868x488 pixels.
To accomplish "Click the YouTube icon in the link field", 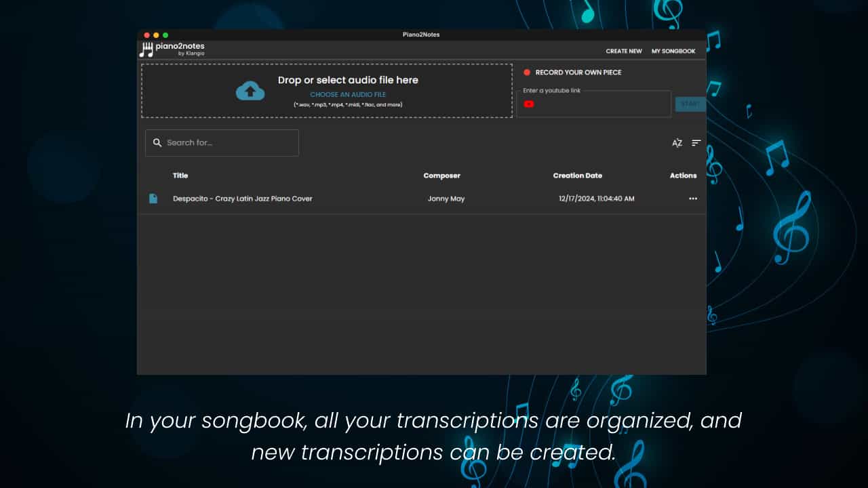I will pos(529,104).
